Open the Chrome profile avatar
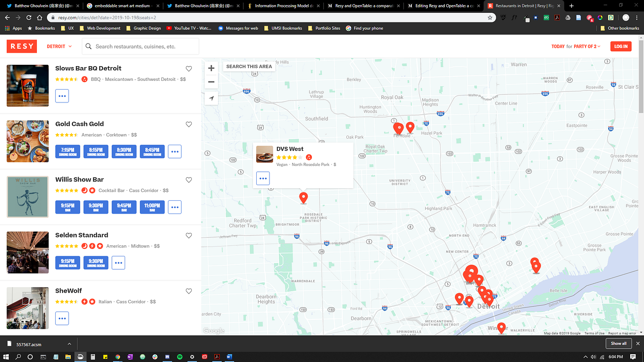 626,17
